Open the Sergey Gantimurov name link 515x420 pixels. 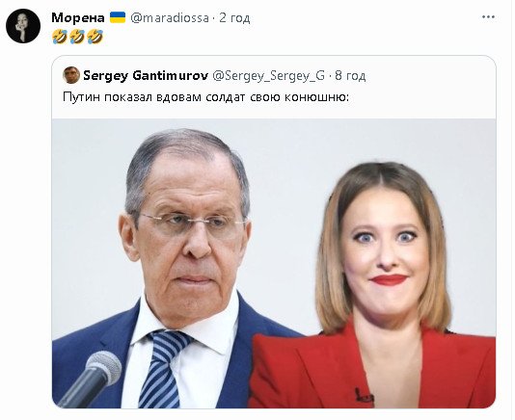[x=146, y=76]
